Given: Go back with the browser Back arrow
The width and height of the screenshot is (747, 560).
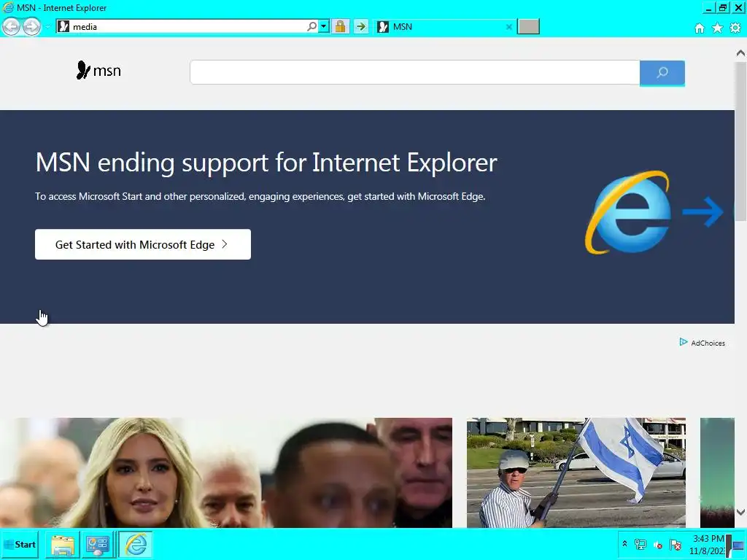Looking at the screenshot, I should click(11, 27).
